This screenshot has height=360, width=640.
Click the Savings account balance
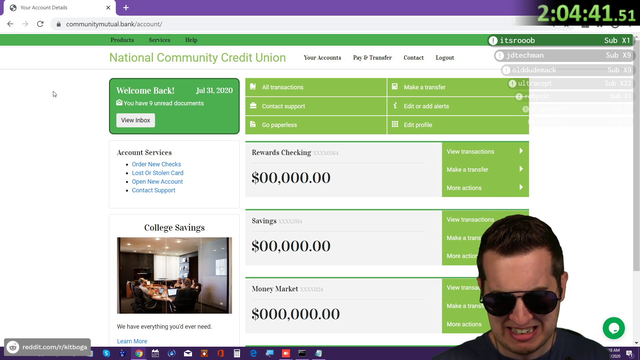[291, 246]
